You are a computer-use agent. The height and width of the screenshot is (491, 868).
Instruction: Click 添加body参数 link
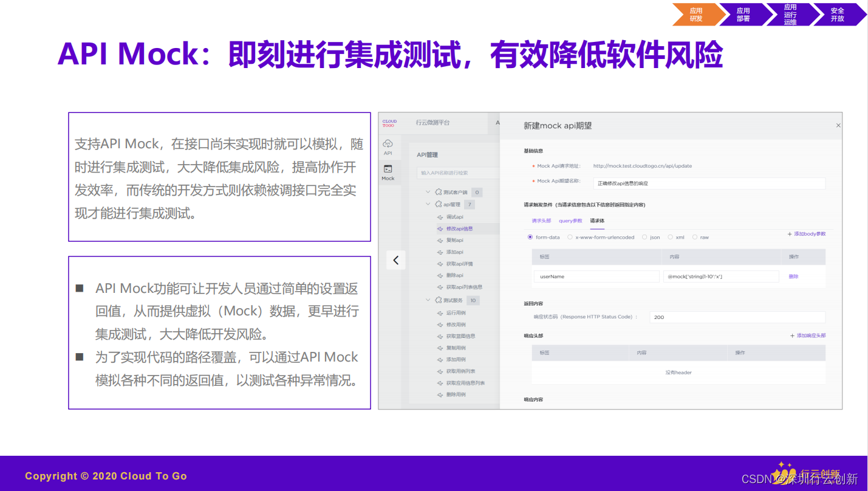[x=806, y=234]
